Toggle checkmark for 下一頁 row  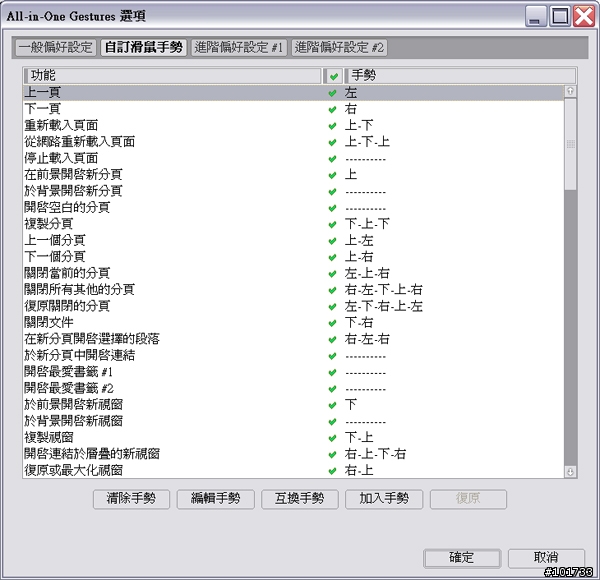pyautogui.click(x=332, y=109)
